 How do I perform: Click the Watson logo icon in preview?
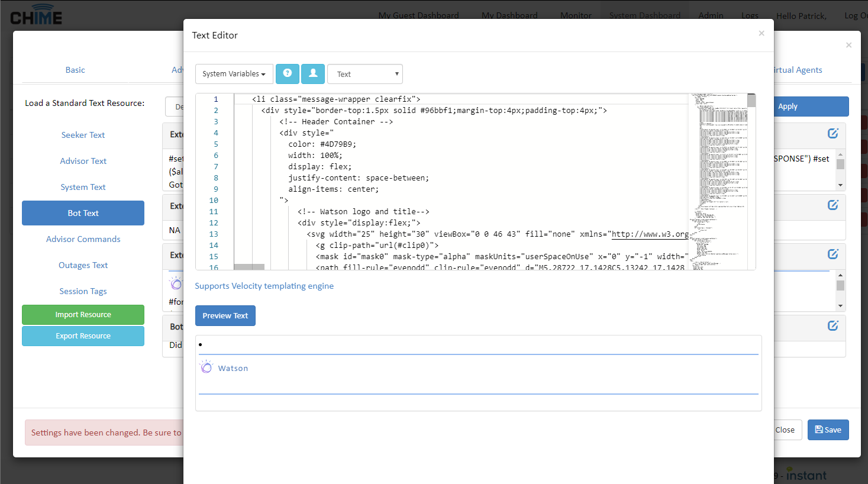tap(206, 367)
